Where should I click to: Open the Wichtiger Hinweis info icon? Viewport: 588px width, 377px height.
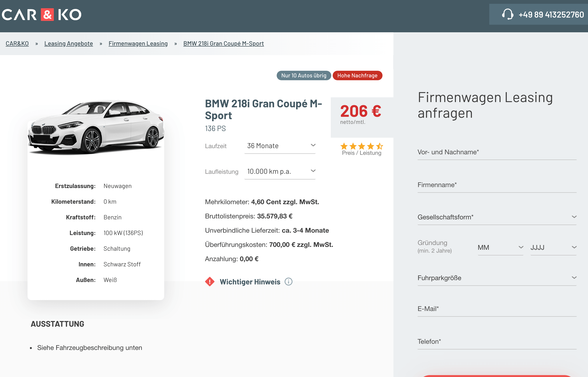click(x=289, y=282)
